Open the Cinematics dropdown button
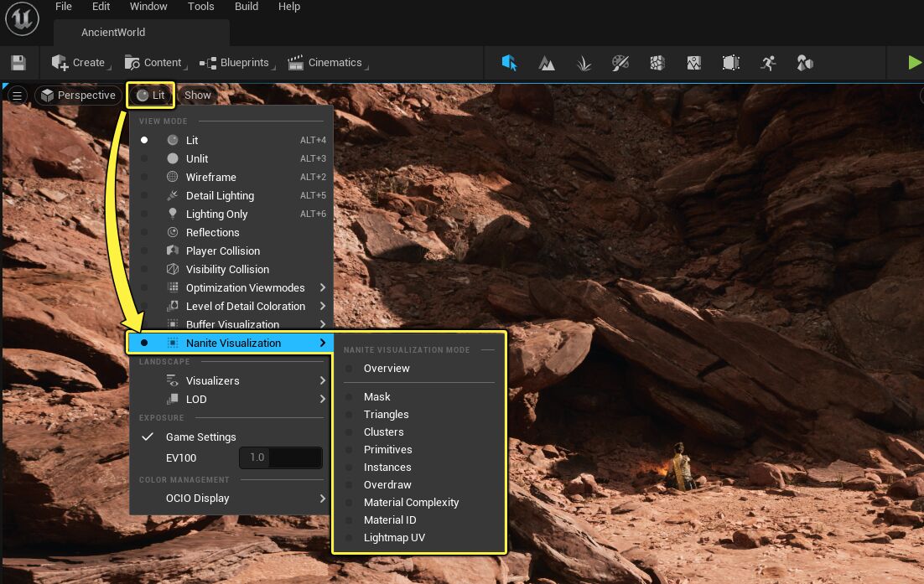This screenshot has height=584, width=924. (x=328, y=63)
